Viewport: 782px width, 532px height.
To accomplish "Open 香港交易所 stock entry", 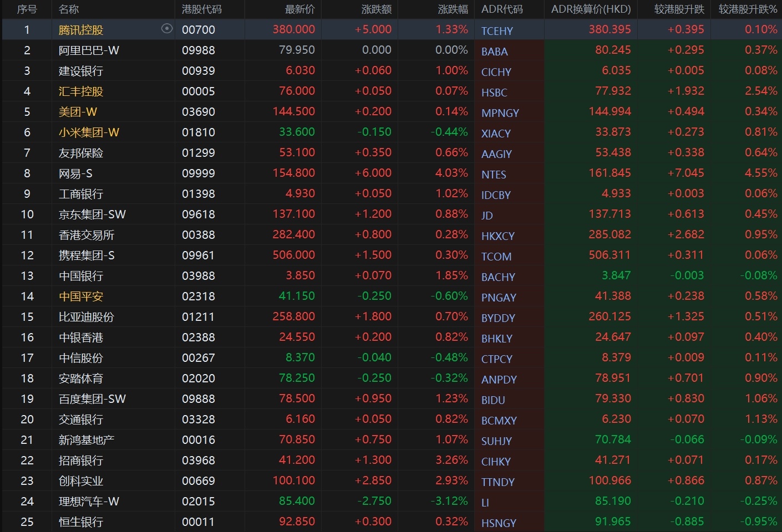I will point(86,235).
